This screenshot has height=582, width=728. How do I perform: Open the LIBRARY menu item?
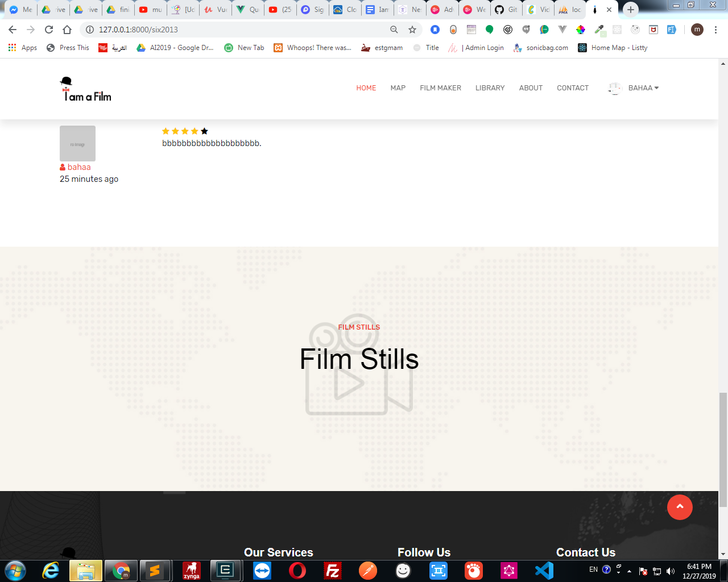point(490,88)
